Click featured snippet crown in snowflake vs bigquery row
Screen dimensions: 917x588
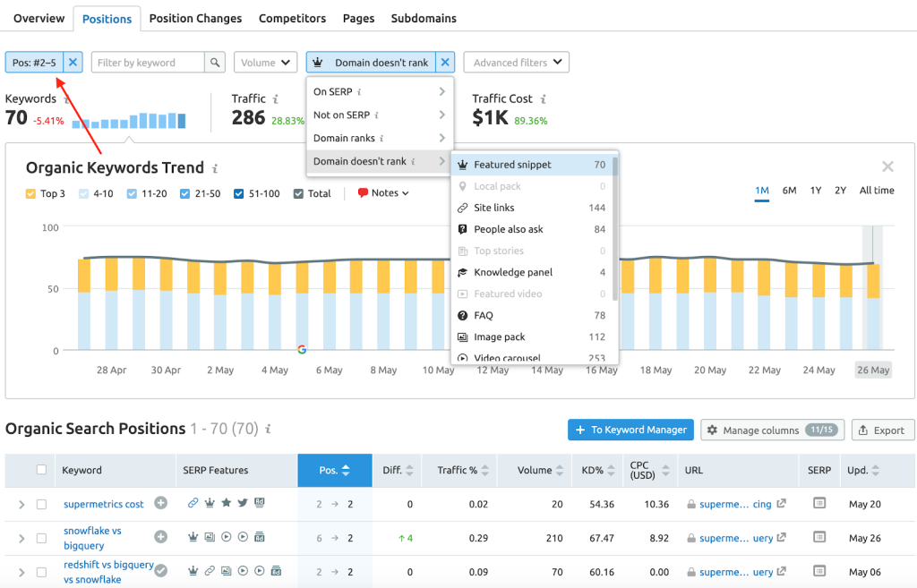tap(193, 537)
